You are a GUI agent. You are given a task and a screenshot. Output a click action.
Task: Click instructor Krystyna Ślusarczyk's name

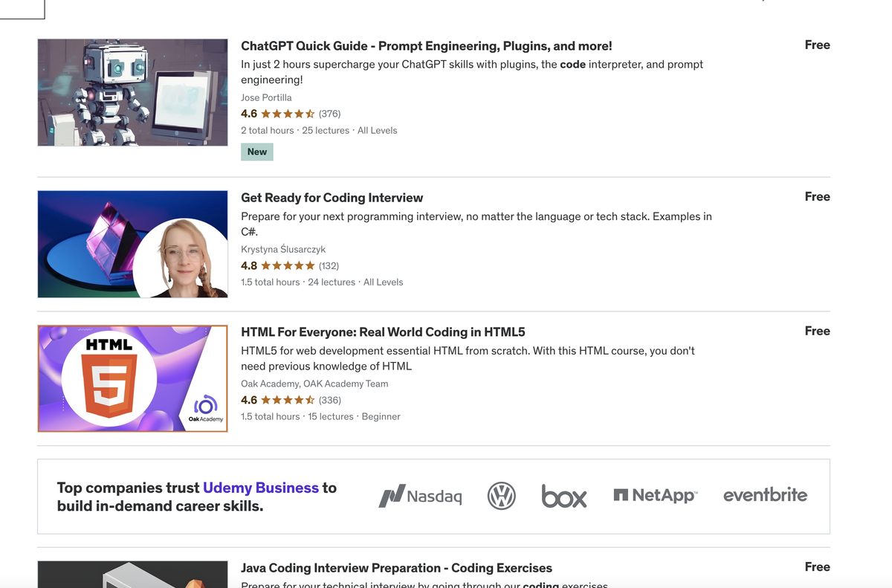(x=283, y=249)
